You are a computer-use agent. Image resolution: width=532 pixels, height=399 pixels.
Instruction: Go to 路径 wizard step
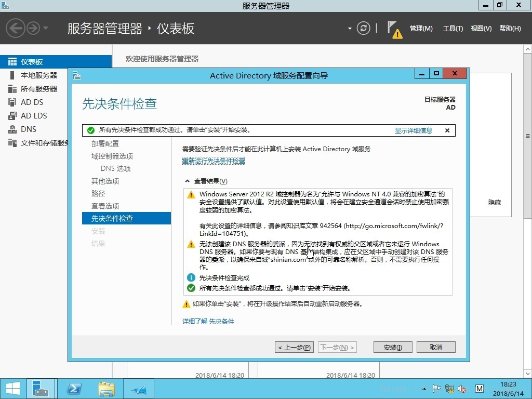(x=98, y=193)
